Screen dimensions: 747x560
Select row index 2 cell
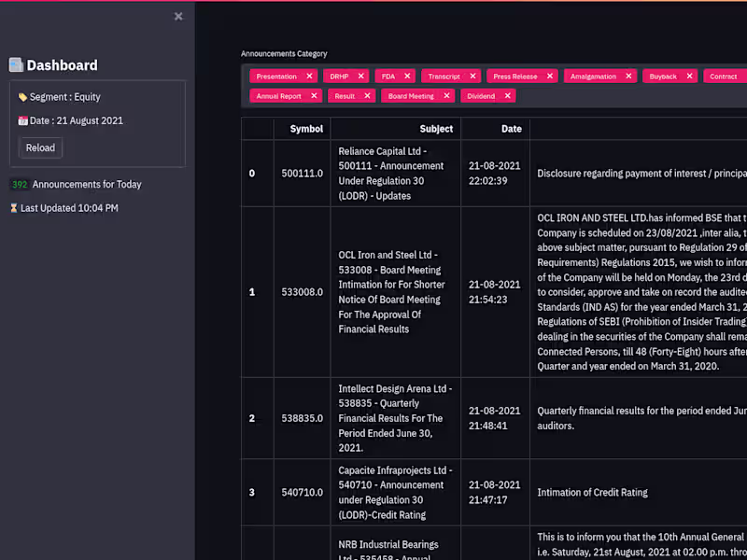pos(258,418)
